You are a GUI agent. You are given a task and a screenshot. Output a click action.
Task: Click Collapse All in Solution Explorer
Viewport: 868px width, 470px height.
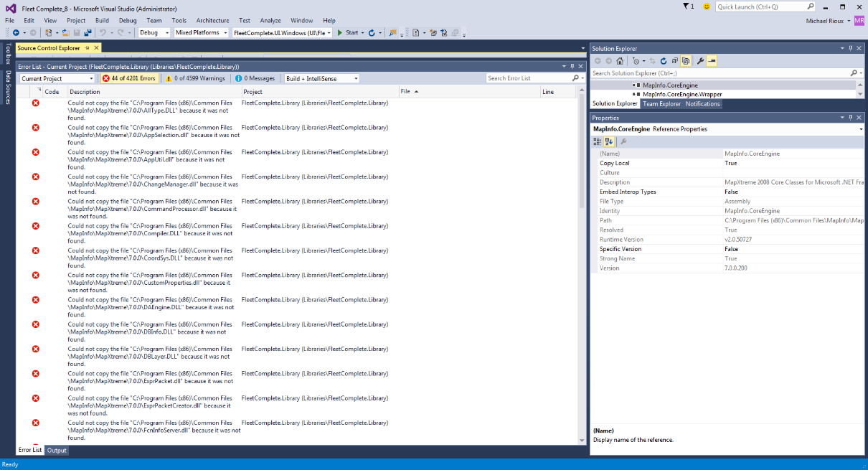(675, 61)
